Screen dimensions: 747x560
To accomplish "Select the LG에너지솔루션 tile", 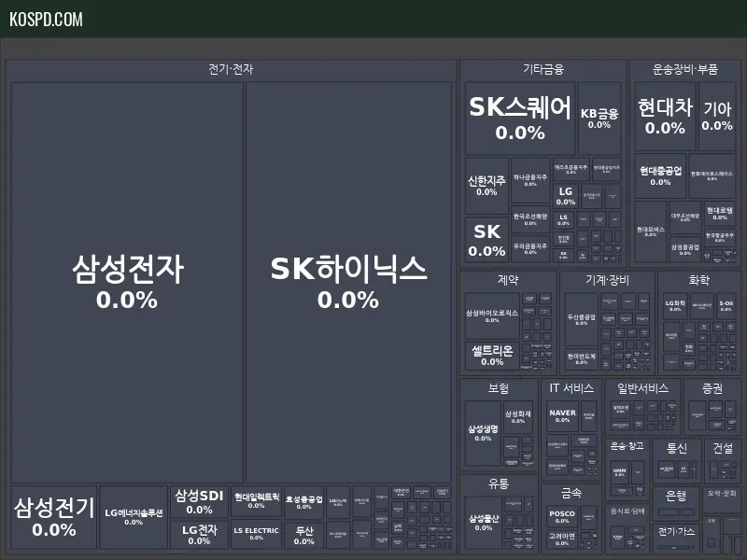I will 134,517.
